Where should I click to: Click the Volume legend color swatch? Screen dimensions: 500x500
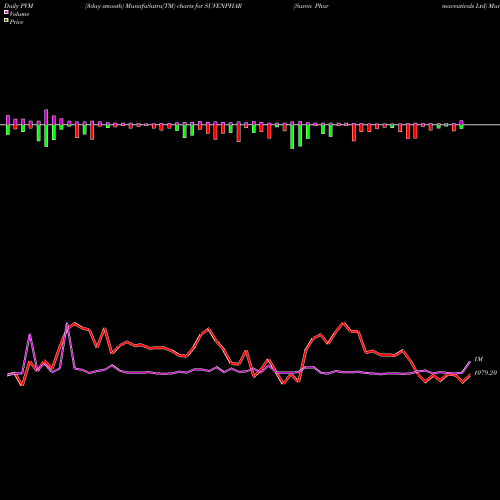click(6, 12)
